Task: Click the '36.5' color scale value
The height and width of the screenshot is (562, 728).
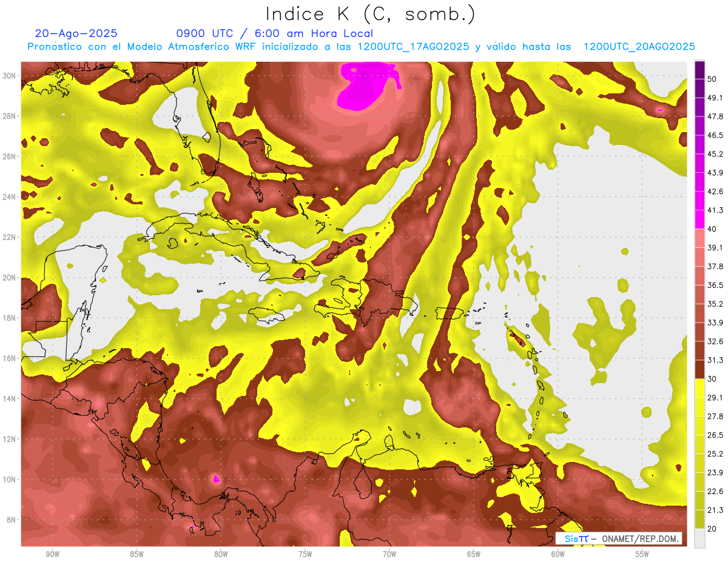Action: click(x=715, y=286)
